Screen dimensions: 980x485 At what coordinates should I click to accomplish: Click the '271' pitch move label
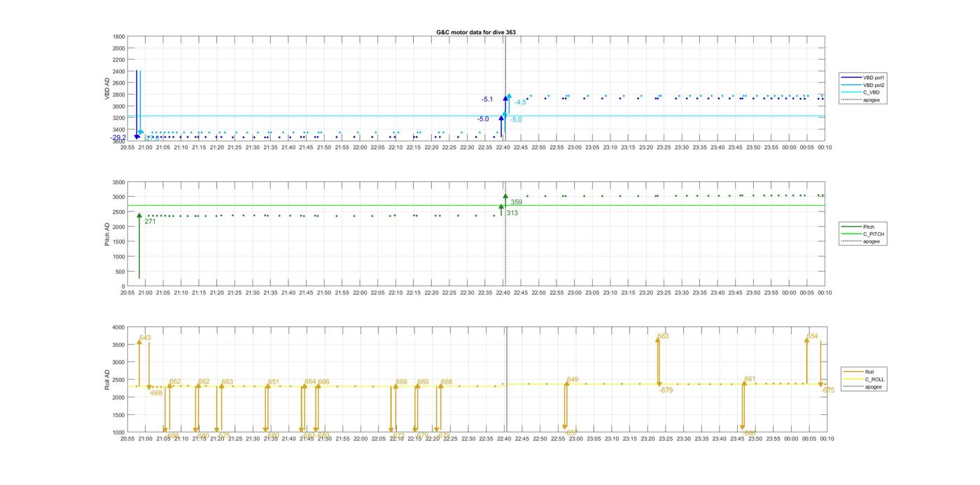click(x=150, y=221)
